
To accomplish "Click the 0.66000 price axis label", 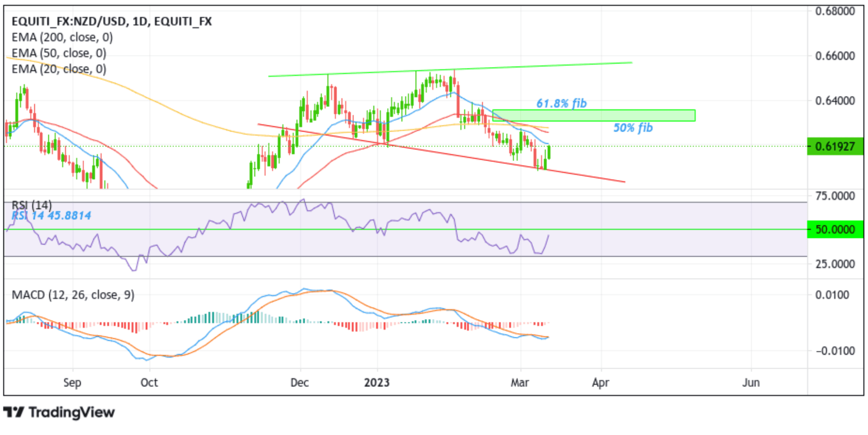I will click(835, 56).
